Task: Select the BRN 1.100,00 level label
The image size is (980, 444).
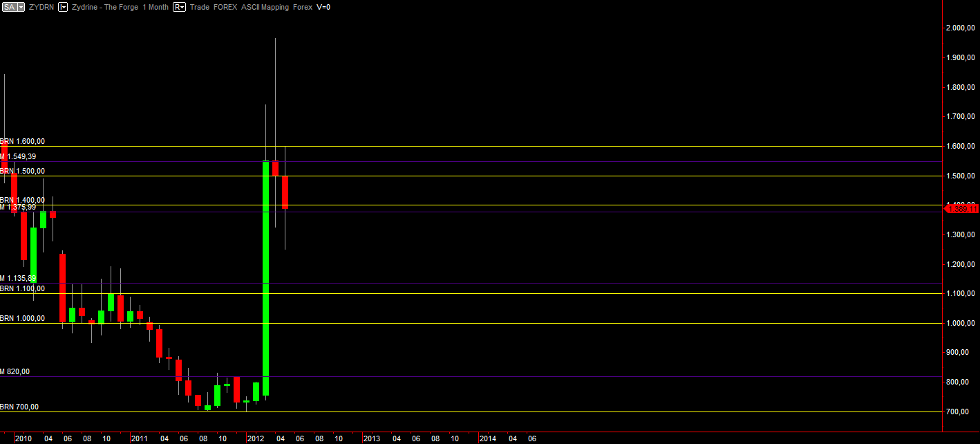Action: [x=22, y=289]
